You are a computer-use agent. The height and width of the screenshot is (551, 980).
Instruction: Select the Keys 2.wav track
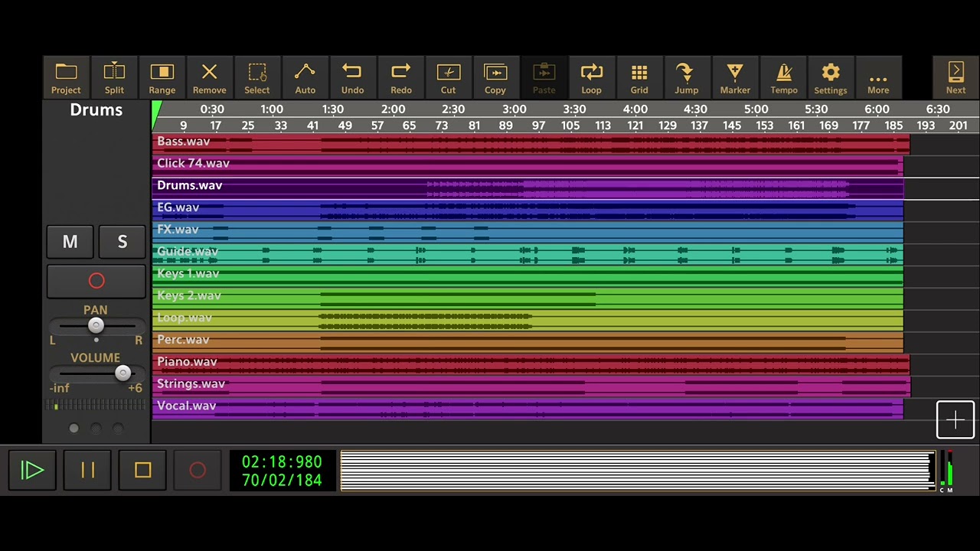(528, 298)
